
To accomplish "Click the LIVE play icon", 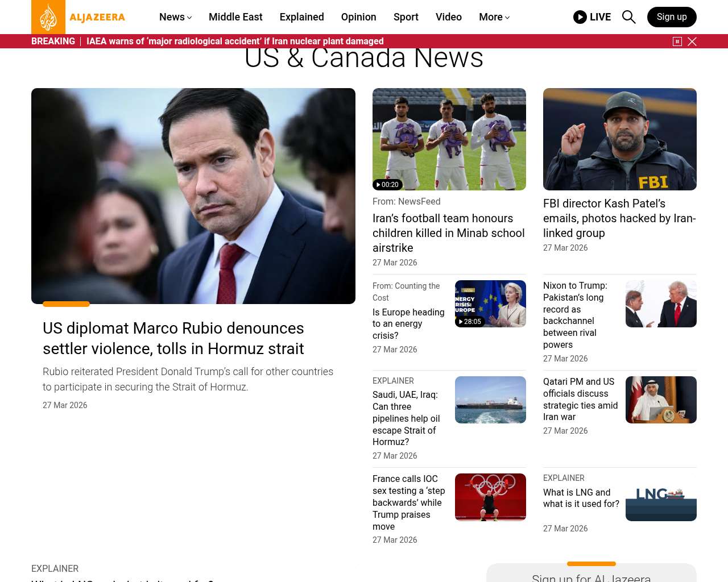I will tap(580, 17).
